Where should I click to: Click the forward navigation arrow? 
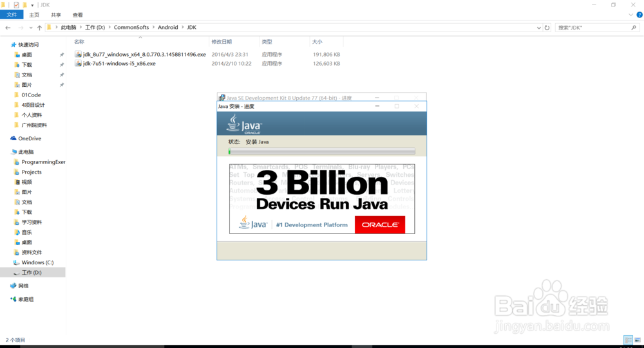[x=21, y=28]
